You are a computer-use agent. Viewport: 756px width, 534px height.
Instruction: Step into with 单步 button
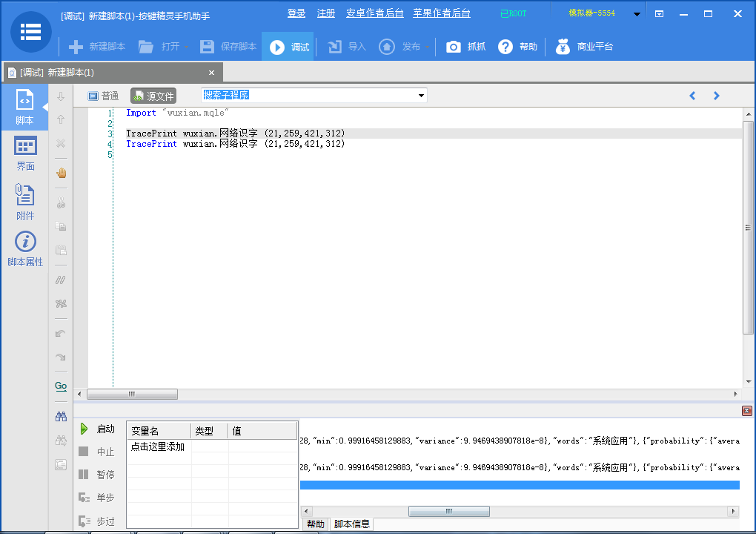coord(97,498)
